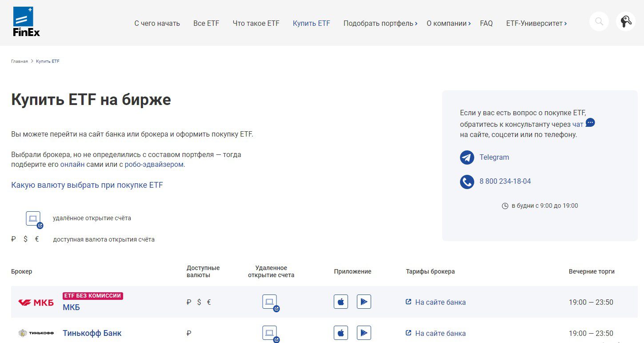Click Купить ETF breadcrumb
The height and width of the screenshot is (343, 644).
tap(48, 61)
